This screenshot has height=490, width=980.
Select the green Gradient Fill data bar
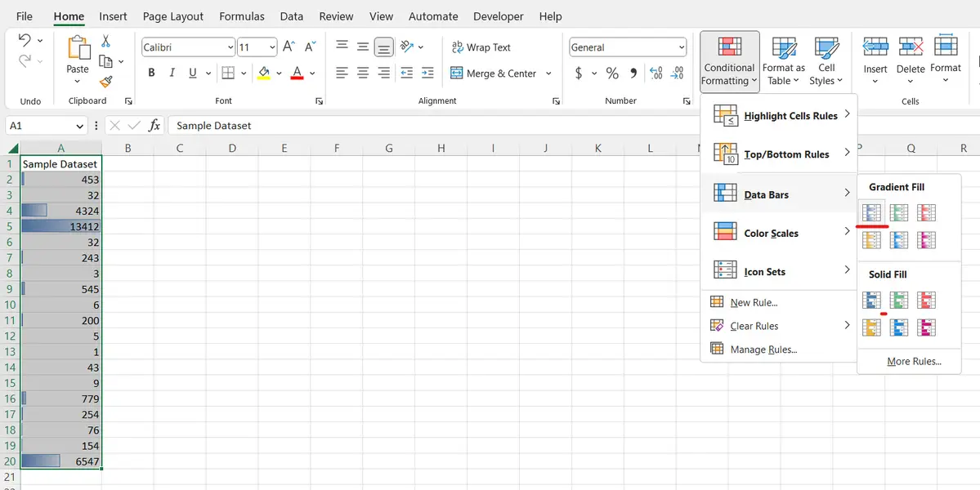(898, 212)
